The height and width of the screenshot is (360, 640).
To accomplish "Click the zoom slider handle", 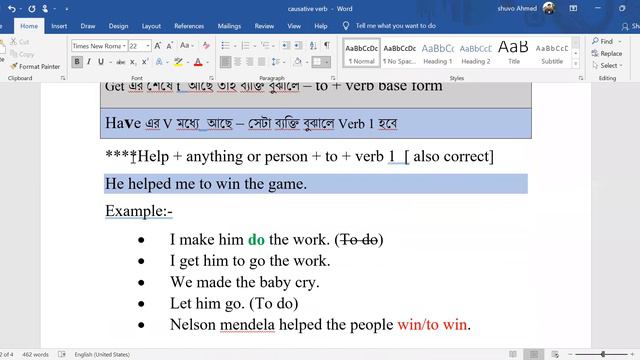I will pyautogui.click(x=603, y=354).
